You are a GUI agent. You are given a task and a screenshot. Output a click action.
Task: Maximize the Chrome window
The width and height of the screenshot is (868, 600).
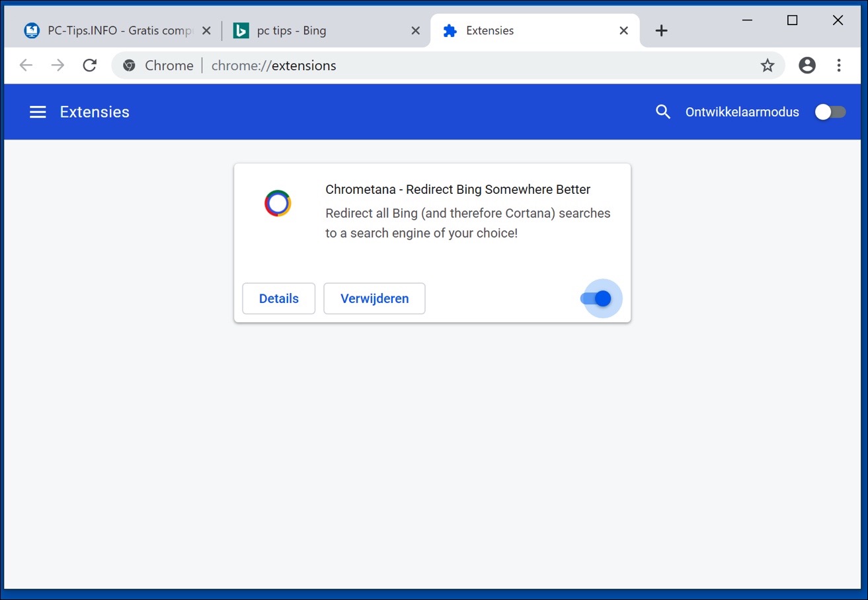pyautogui.click(x=792, y=21)
